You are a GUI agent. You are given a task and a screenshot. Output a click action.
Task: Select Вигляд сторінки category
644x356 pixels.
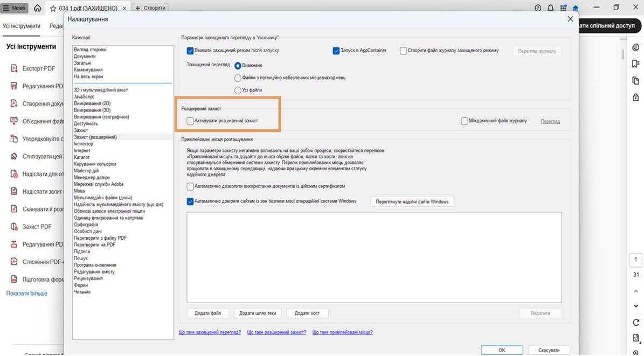point(90,50)
